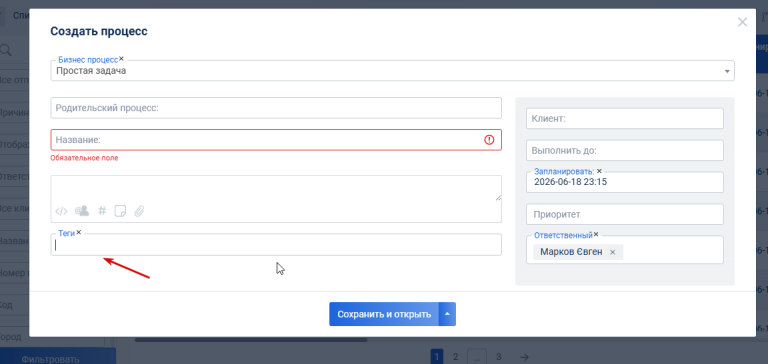Select page 1 in background pagination
The height and width of the screenshot is (364, 768).
pos(437,357)
